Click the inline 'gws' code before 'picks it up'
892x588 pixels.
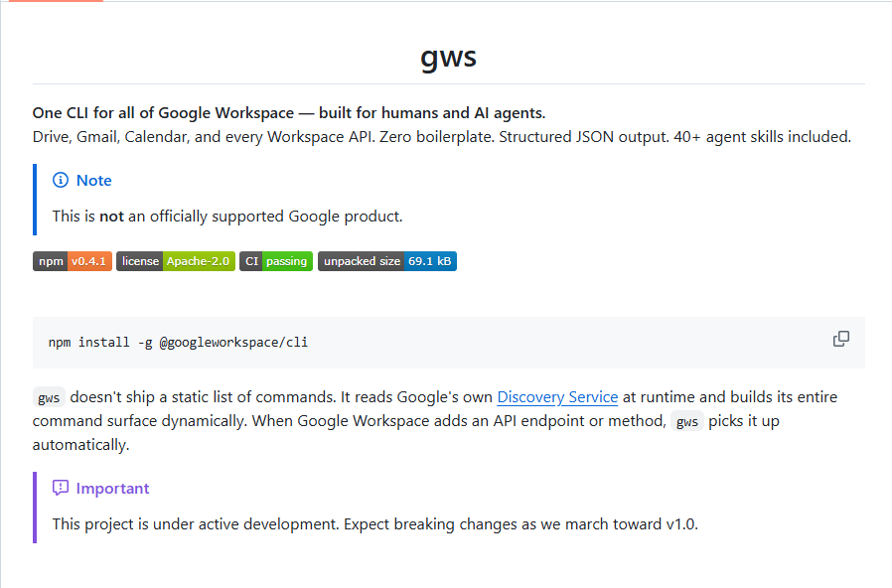pyautogui.click(x=687, y=421)
